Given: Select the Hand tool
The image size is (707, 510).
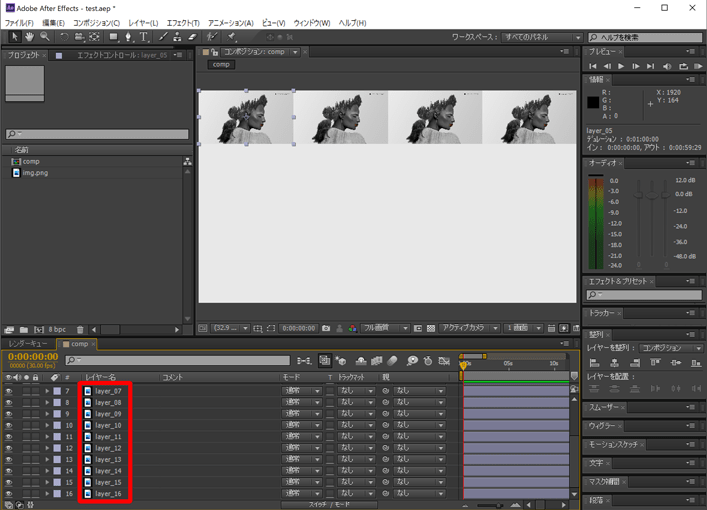Looking at the screenshot, I should [x=29, y=37].
